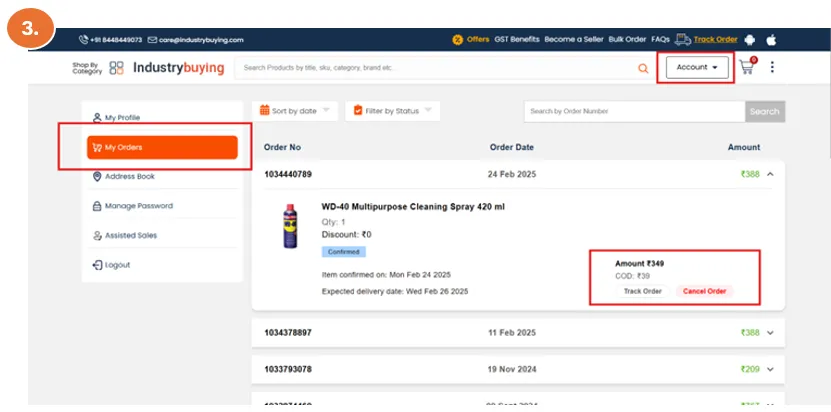Open the Sort by date dropdown
Image resolution: width=831 pixels, height=412 pixels.
[298, 111]
